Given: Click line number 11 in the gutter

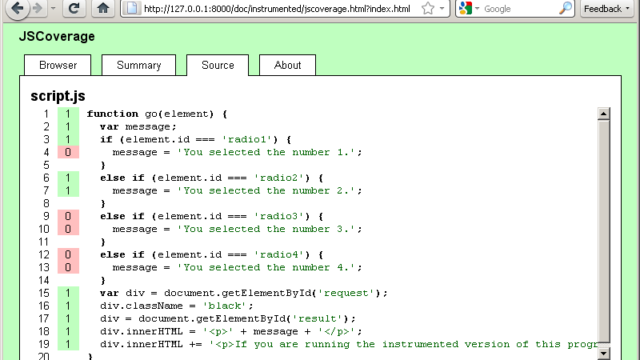Looking at the screenshot, I should (x=44, y=242).
